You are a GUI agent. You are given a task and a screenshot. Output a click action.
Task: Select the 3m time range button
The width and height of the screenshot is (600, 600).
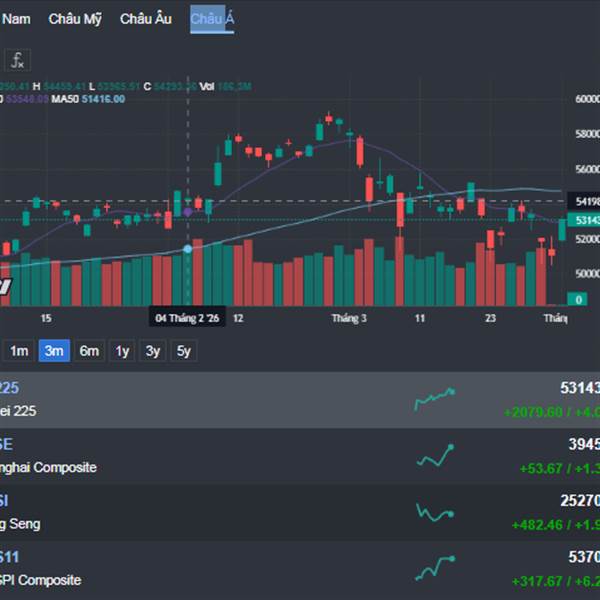pos(54,351)
